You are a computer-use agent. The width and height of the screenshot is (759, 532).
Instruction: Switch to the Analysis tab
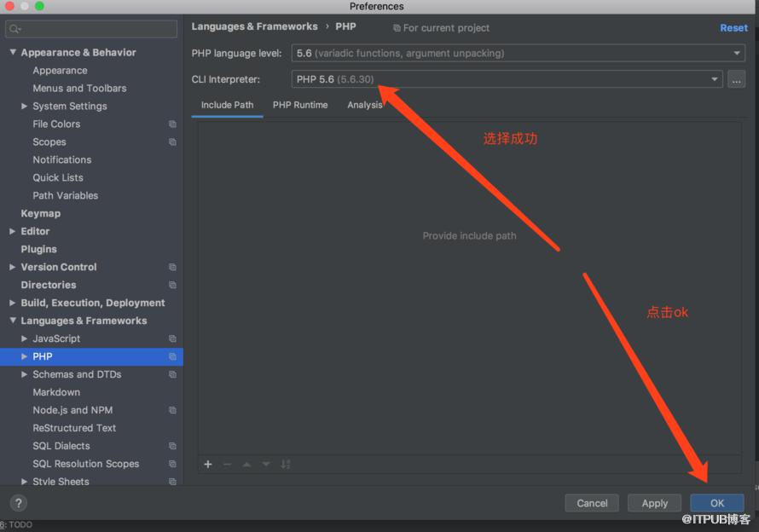(365, 105)
